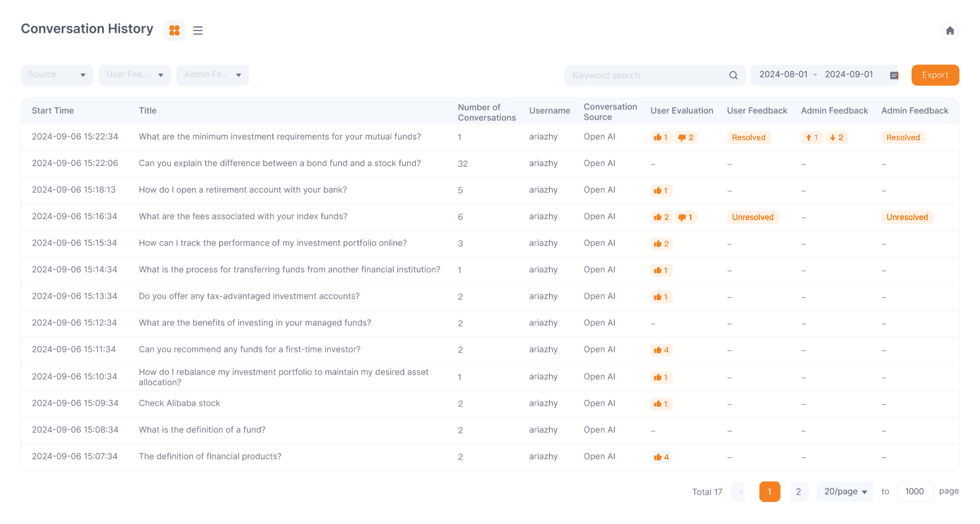Click Resolved tag in last Admin Feedback column
980x524 pixels.
click(903, 138)
